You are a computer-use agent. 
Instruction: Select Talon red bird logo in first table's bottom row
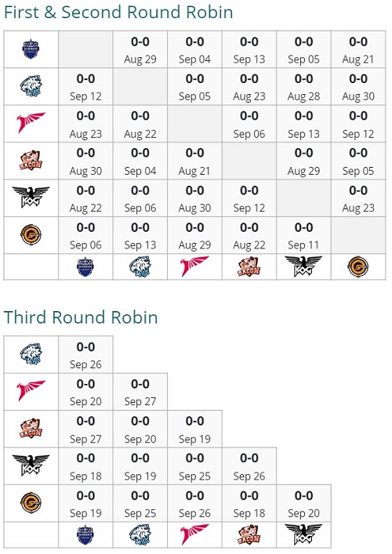[194, 266]
